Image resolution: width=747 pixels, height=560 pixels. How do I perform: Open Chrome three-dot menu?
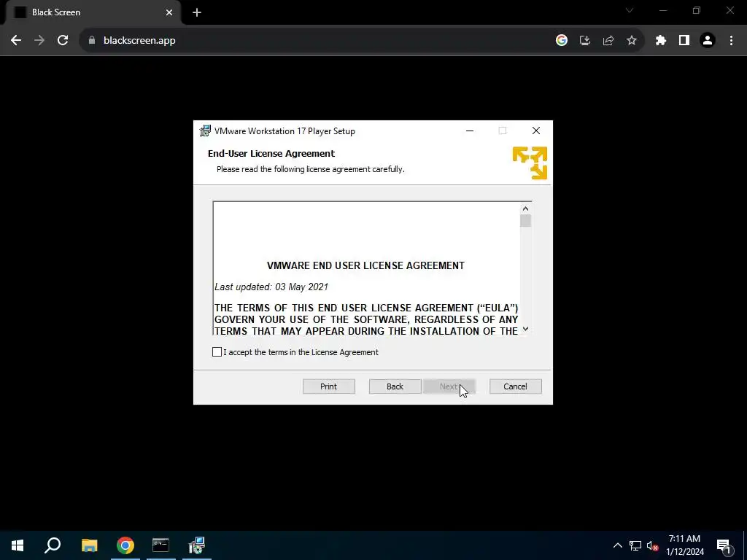(x=731, y=41)
